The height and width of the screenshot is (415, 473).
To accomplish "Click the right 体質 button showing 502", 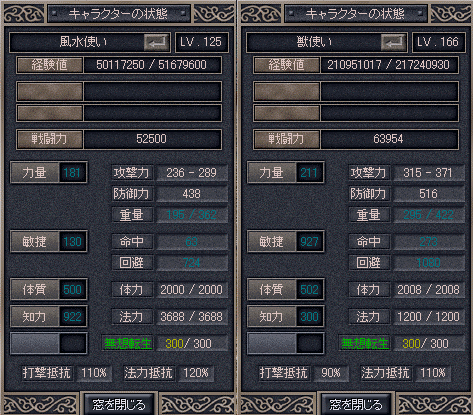I will pos(272,289).
